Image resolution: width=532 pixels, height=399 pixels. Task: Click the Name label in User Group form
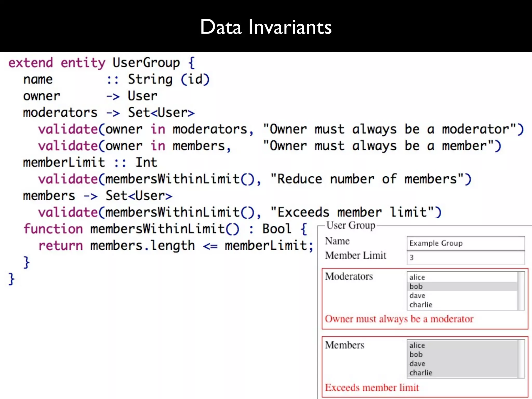coord(337,241)
